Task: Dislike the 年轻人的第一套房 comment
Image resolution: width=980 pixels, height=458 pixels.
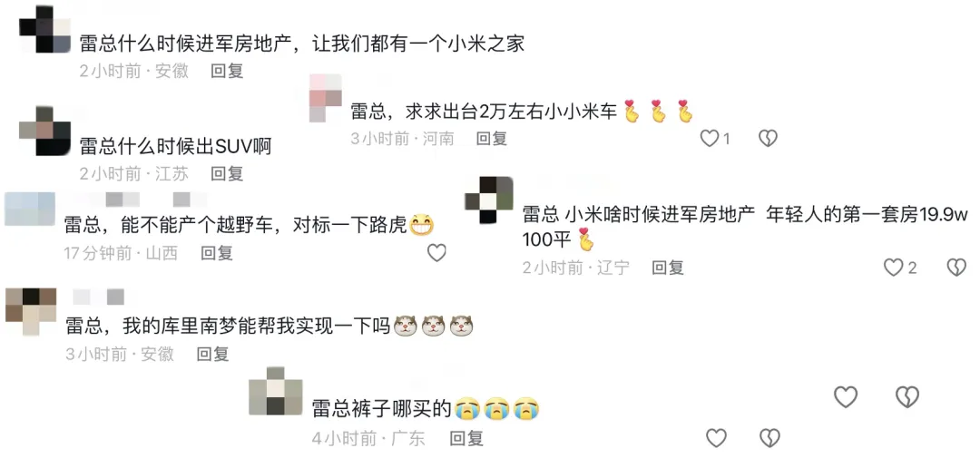Action: [x=956, y=268]
